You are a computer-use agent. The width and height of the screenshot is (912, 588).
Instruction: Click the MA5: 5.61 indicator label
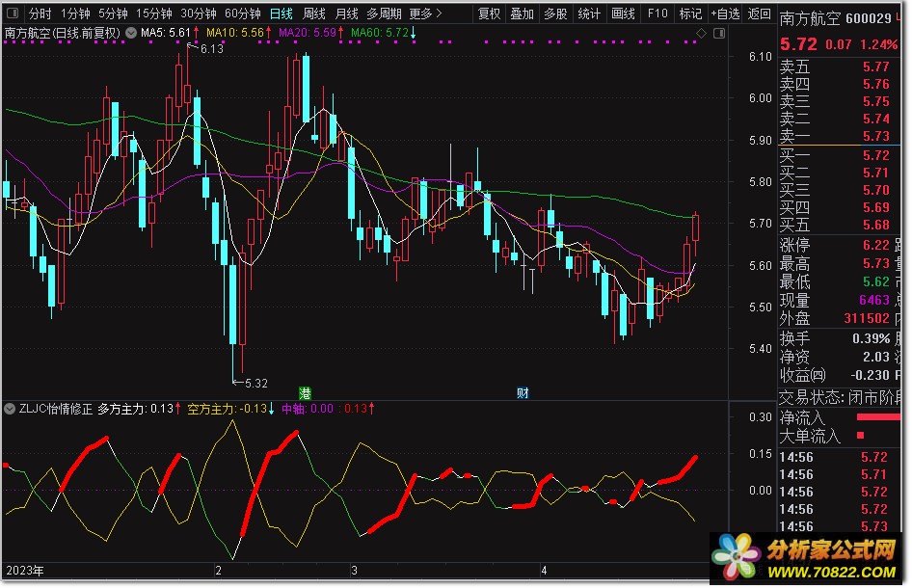pyautogui.click(x=170, y=33)
